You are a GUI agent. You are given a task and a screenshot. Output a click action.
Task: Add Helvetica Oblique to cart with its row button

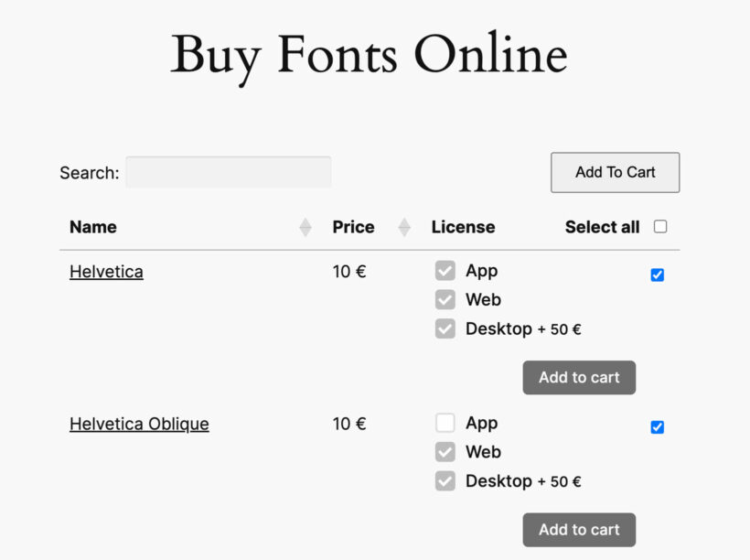pos(579,530)
